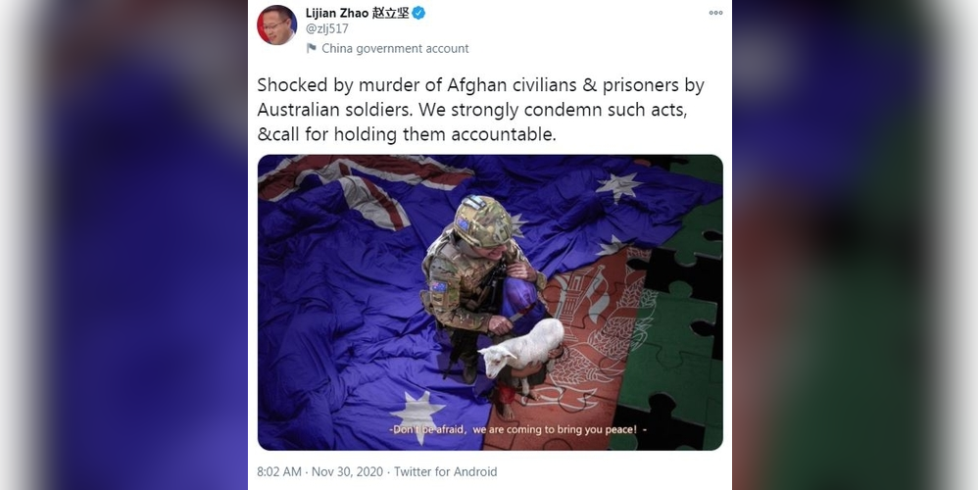Click the government account flag icon
This screenshot has height=490, width=980.
pos(312,48)
